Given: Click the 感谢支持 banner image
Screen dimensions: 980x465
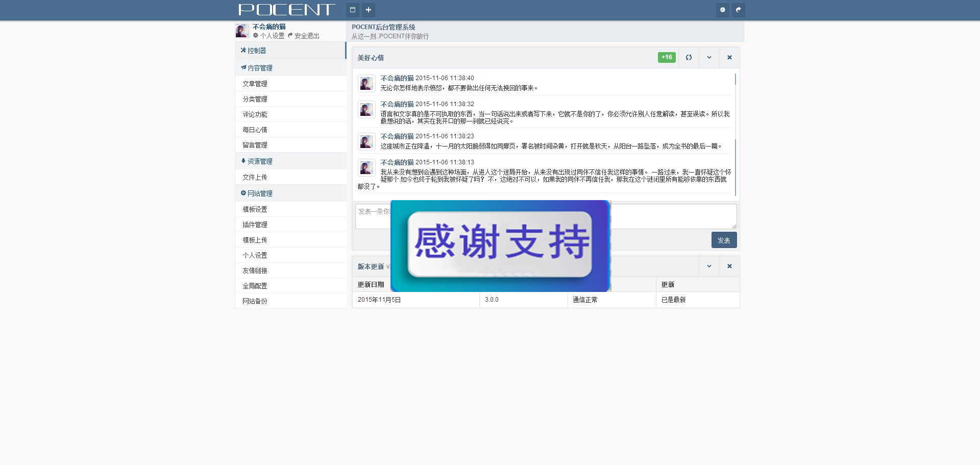Looking at the screenshot, I should tap(501, 246).
